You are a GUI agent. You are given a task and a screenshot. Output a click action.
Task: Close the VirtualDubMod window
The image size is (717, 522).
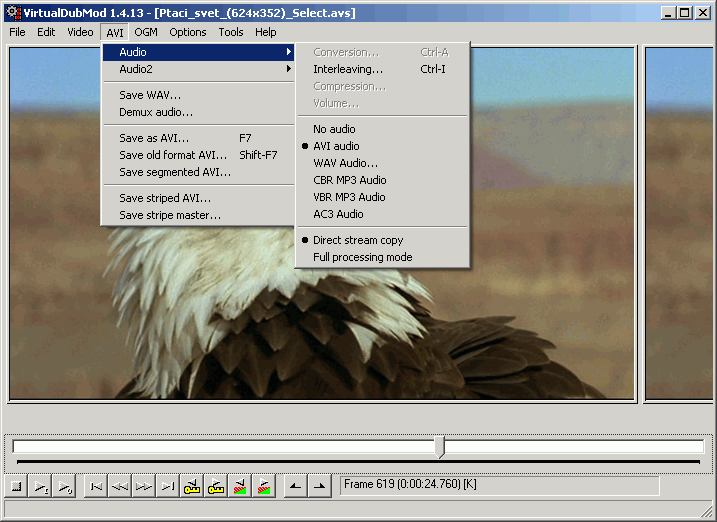pyautogui.click(x=703, y=13)
